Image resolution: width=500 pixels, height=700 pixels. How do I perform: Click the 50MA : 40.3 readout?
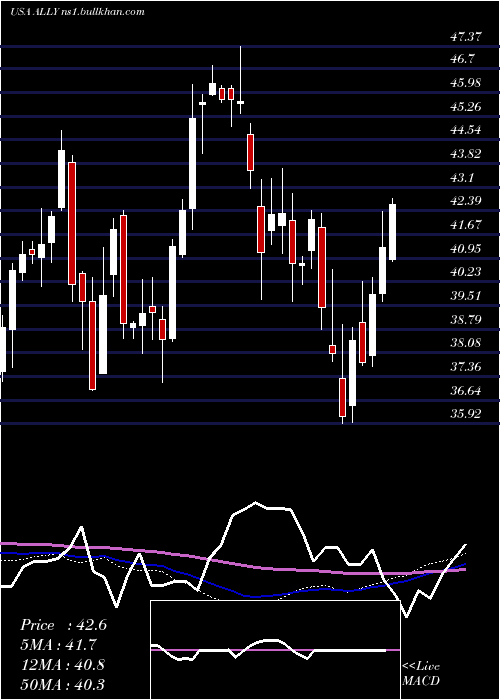(62, 684)
